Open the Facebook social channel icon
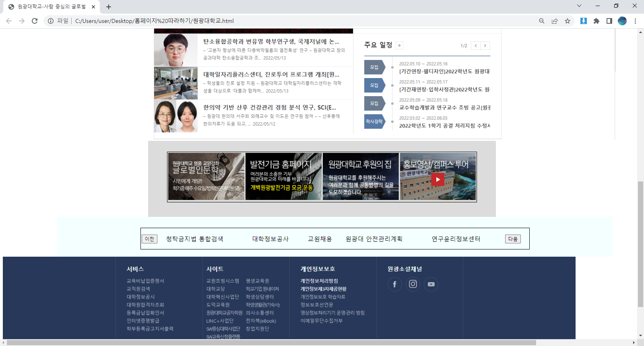This screenshot has width=644, height=346. (x=394, y=284)
